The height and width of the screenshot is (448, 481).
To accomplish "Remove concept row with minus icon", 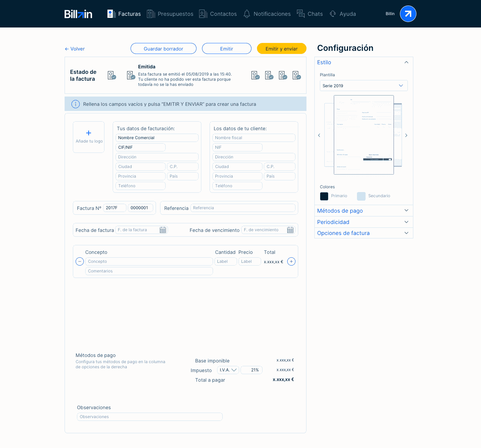I will coord(80,261).
